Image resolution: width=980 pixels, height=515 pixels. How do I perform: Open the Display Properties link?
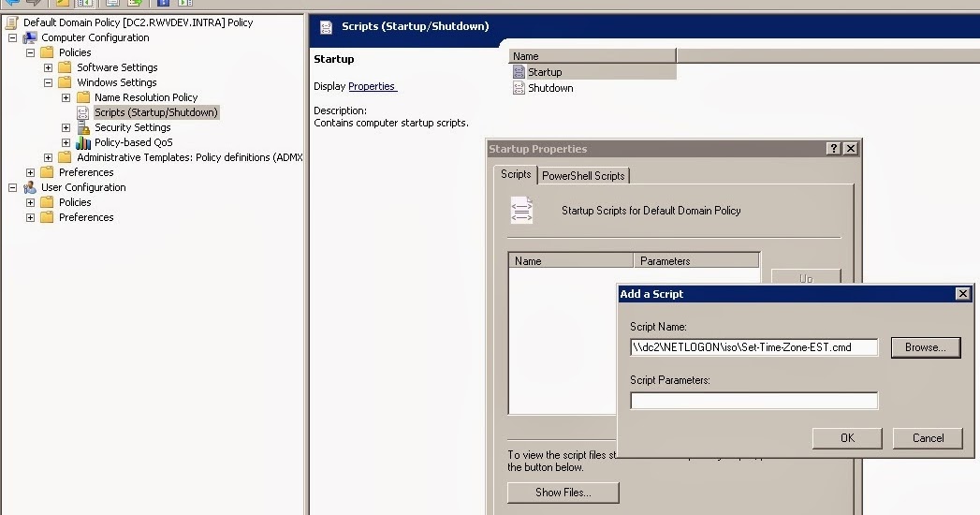372,86
